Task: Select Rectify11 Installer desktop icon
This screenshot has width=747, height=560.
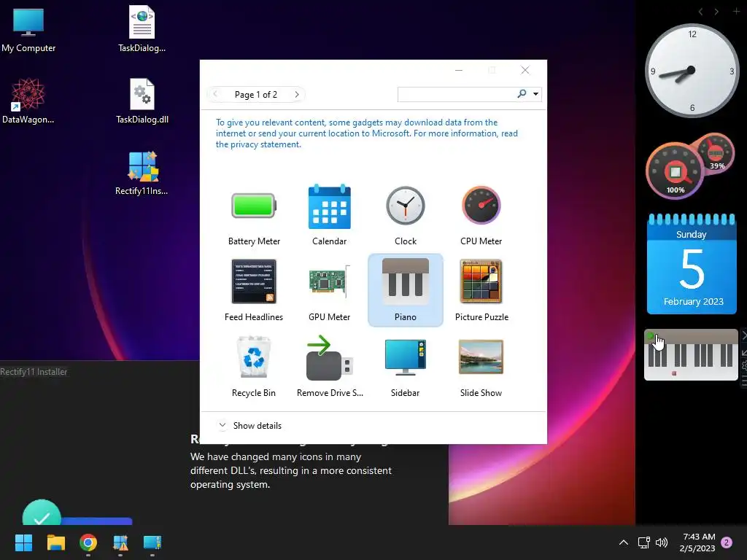Action: [142, 174]
